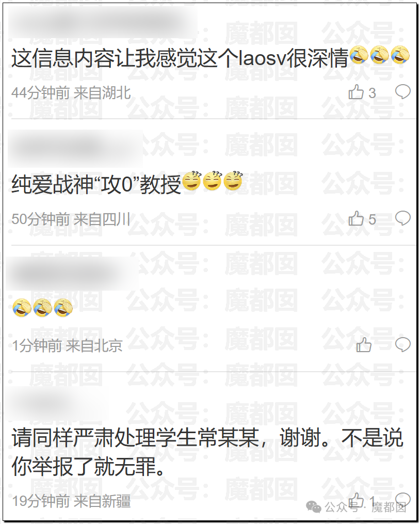Select the comment text 纯爱战神"攻0"教授
This screenshot has width=420, height=524.
point(96,184)
